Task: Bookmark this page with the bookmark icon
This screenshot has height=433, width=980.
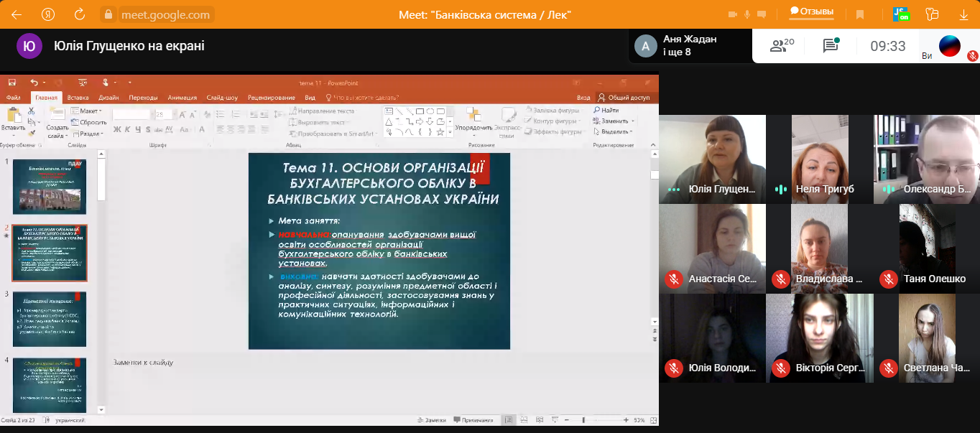Action: click(859, 14)
